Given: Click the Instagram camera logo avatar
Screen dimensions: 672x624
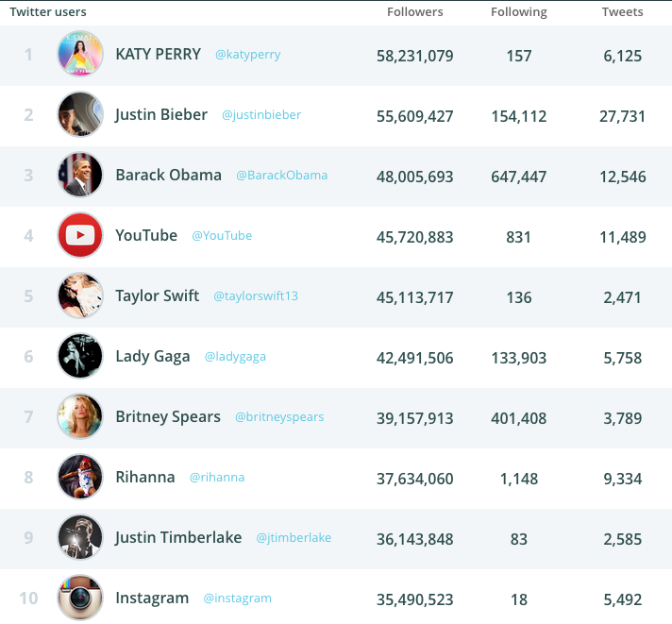Looking at the screenshot, I should click(80, 598).
